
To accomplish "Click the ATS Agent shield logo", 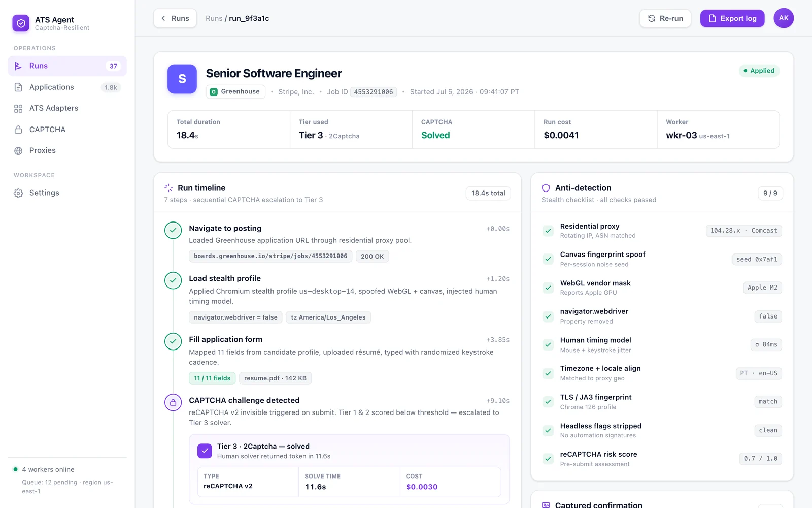I will [x=21, y=23].
